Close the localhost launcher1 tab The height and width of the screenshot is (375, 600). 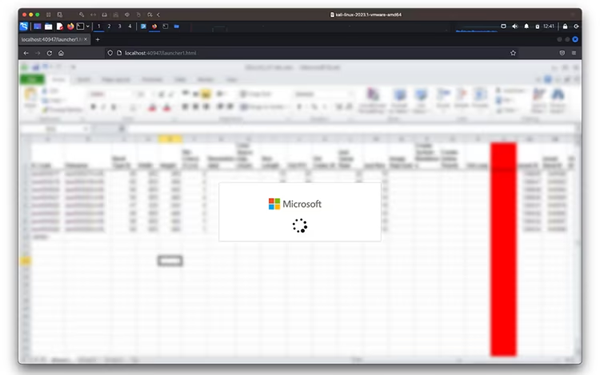pyautogui.click(x=85, y=39)
